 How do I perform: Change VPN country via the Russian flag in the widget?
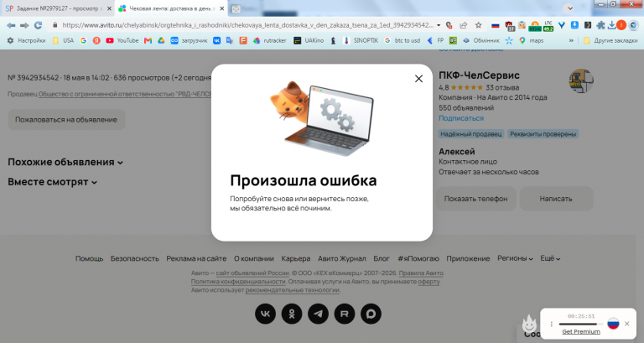pos(613,323)
